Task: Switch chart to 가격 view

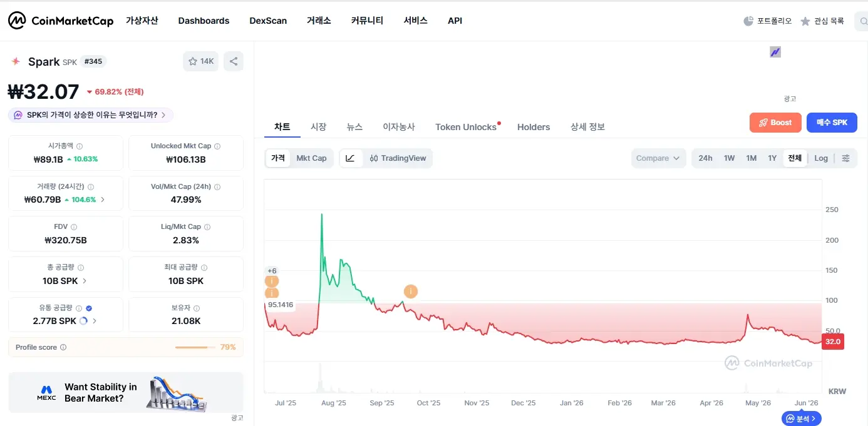Action: 278,158
